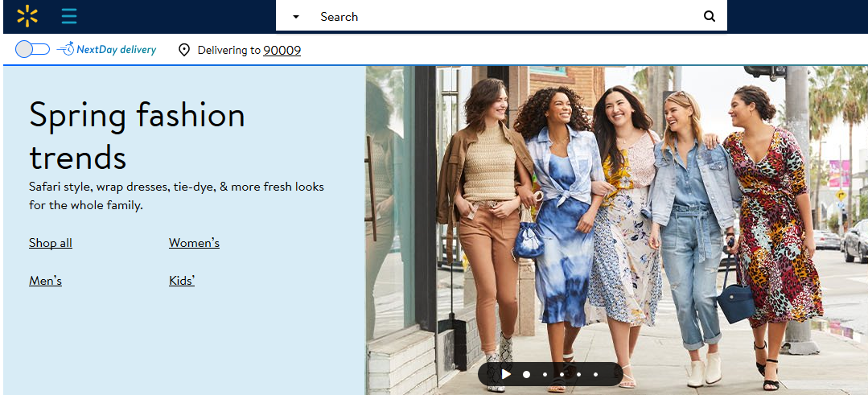Select the first carousel slide dot
This screenshot has width=868, height=395.
tap(526, 374)
